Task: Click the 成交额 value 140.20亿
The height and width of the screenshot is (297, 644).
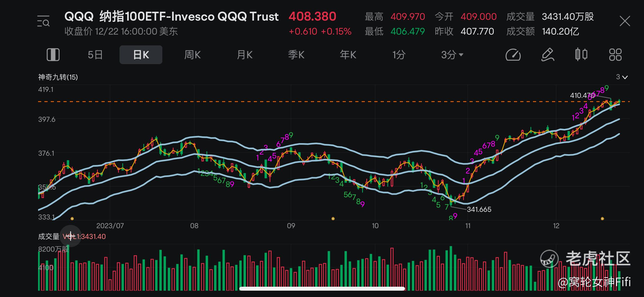Action: pos(560,31)
